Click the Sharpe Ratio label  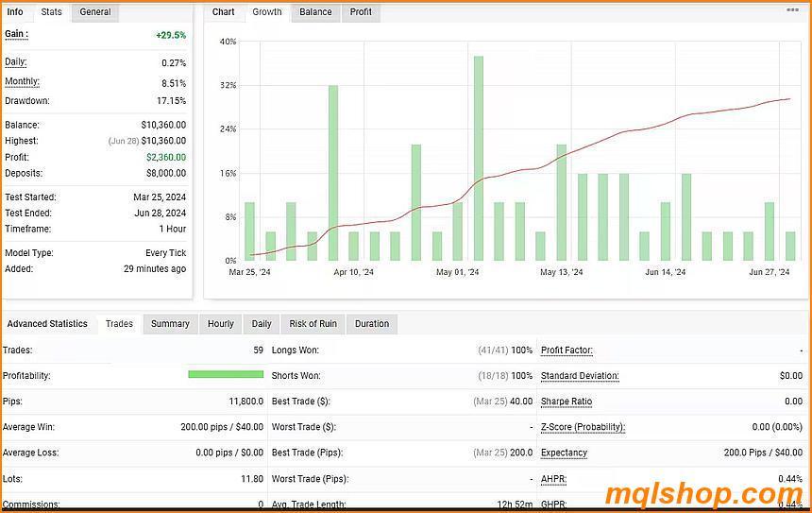coord(567,402)
